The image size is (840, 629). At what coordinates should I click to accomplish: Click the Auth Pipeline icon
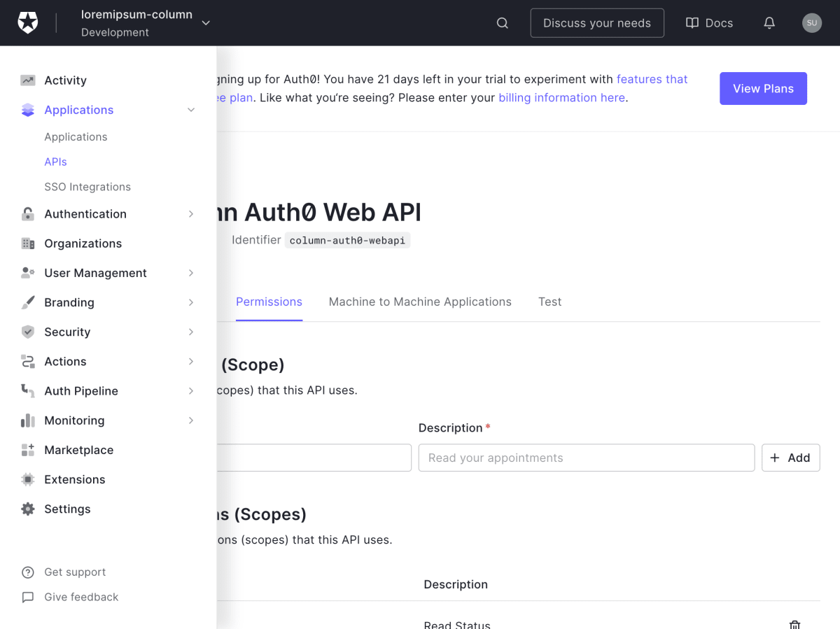28,390
